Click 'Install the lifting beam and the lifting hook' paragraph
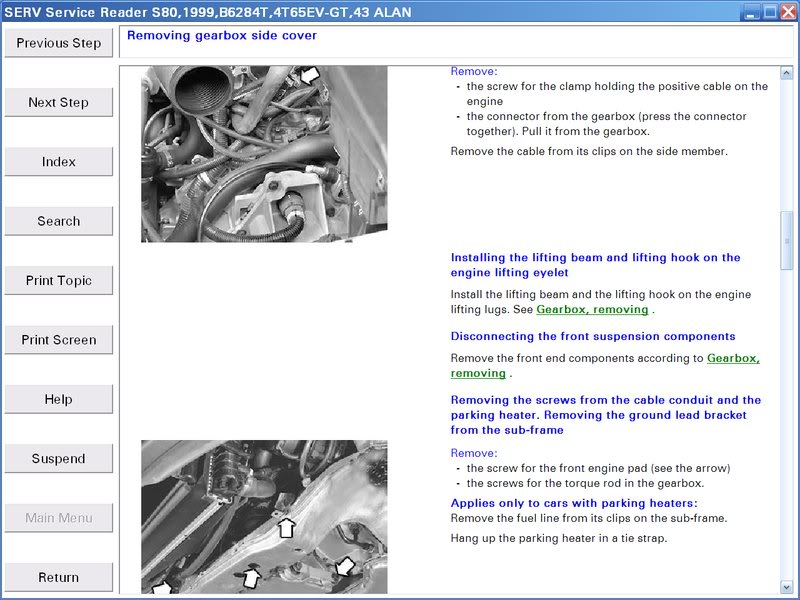Image resolution: width=800 pixels, height=600 pixels. (601, 302)
